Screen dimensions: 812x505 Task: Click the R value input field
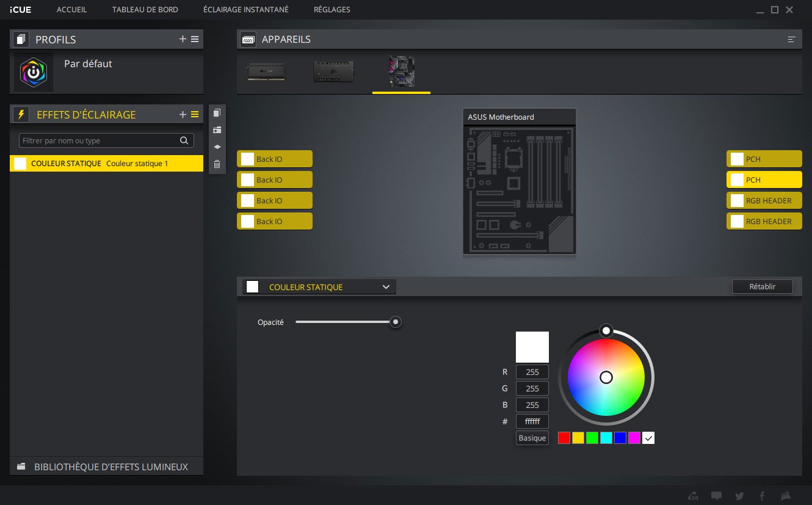click(532, 372)
